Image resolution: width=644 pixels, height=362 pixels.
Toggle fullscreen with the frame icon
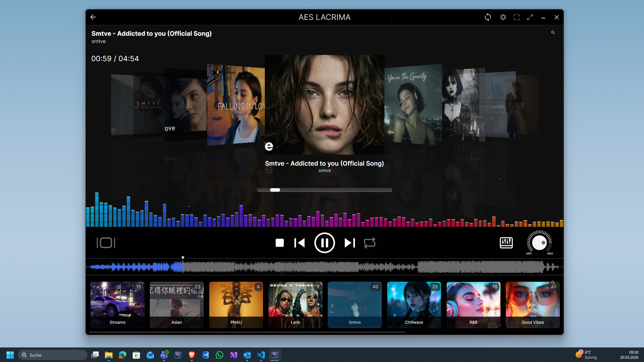click(517, 17)
